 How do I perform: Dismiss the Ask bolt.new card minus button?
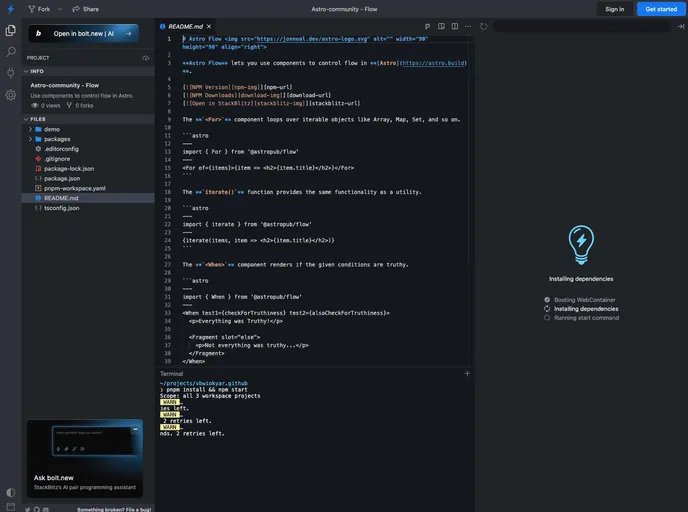135,429
